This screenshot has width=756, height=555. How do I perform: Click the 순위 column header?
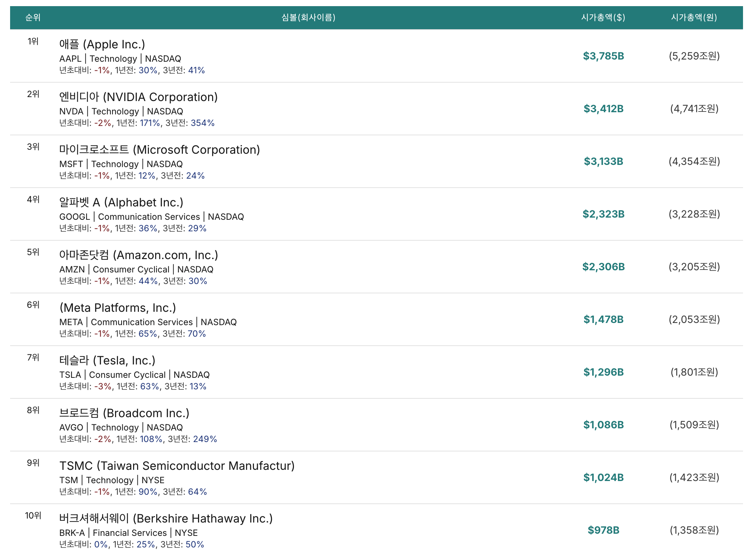pyautogui.click(x=33, y=17)
